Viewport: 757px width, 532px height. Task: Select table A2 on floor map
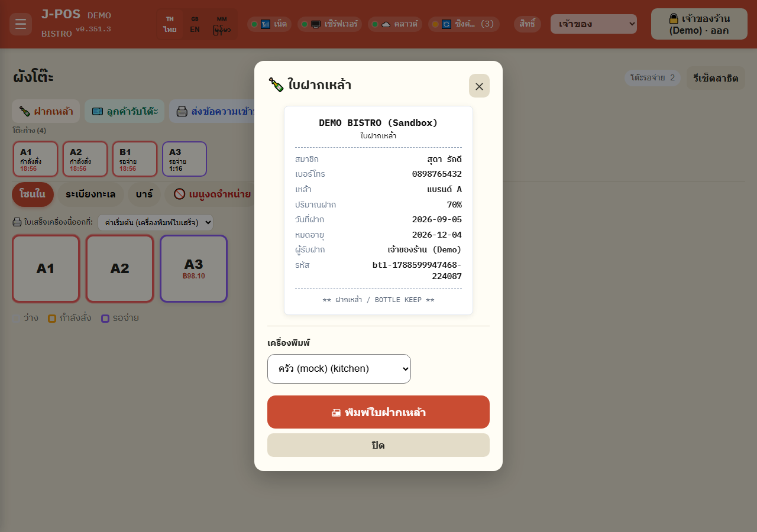(119, 268)
